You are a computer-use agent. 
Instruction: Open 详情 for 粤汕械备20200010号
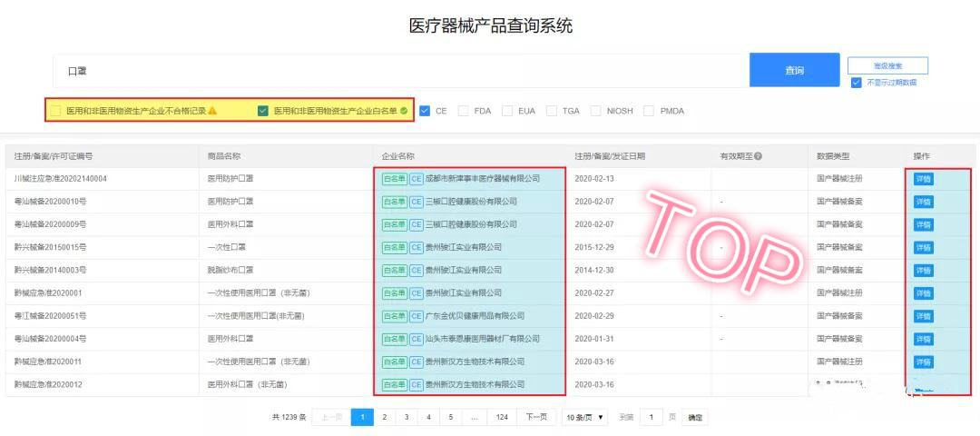[923, 202]
